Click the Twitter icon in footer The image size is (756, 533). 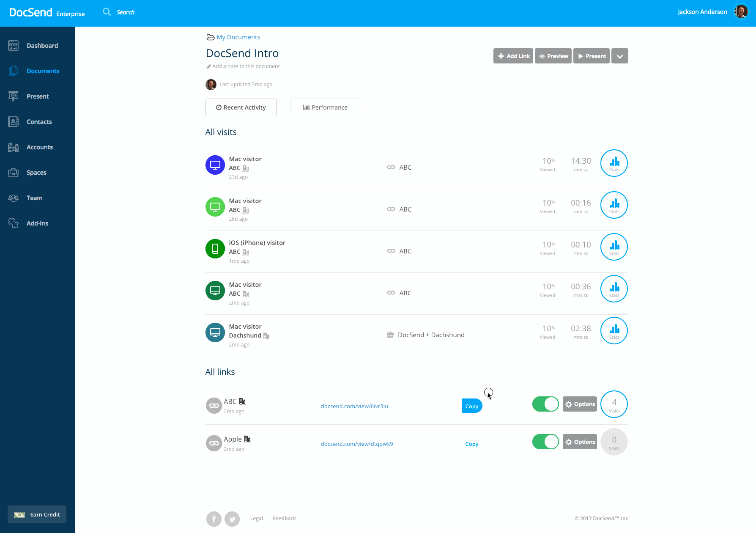point(232,519)
